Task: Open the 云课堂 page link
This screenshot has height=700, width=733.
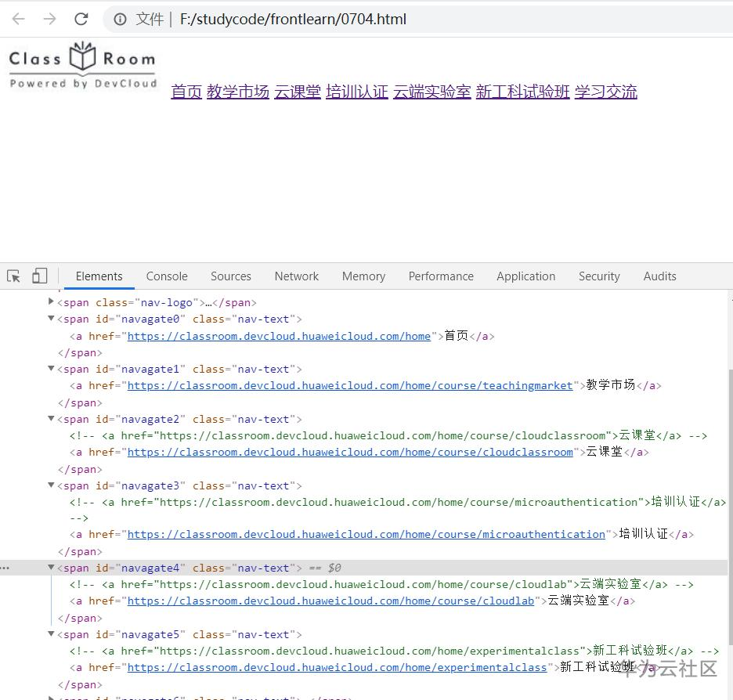Action: (x=298, y=92)
